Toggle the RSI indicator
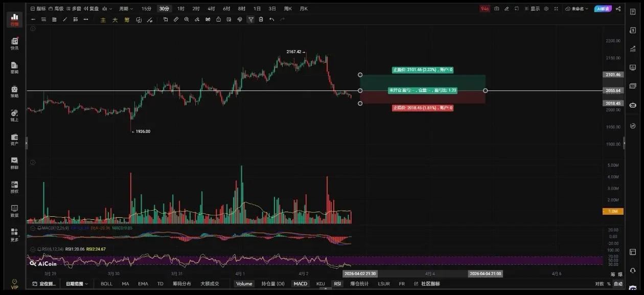The height and width of the screenshot is (295, 644). coord(337,283)
